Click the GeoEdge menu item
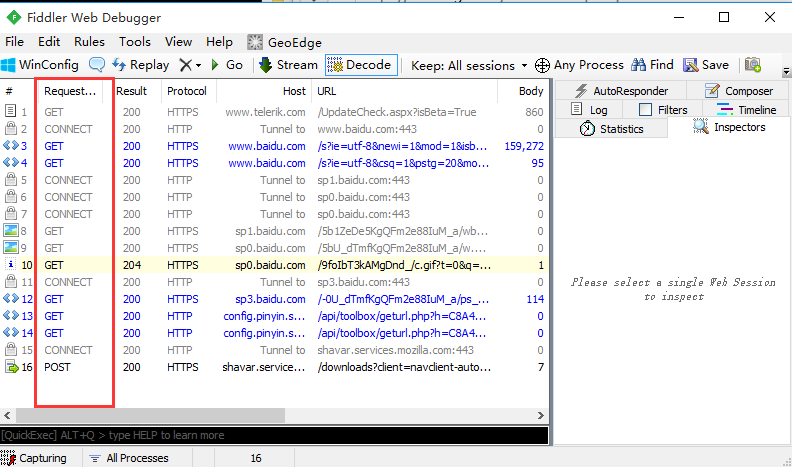The image size is (792, 467). [x=284, y=42]
